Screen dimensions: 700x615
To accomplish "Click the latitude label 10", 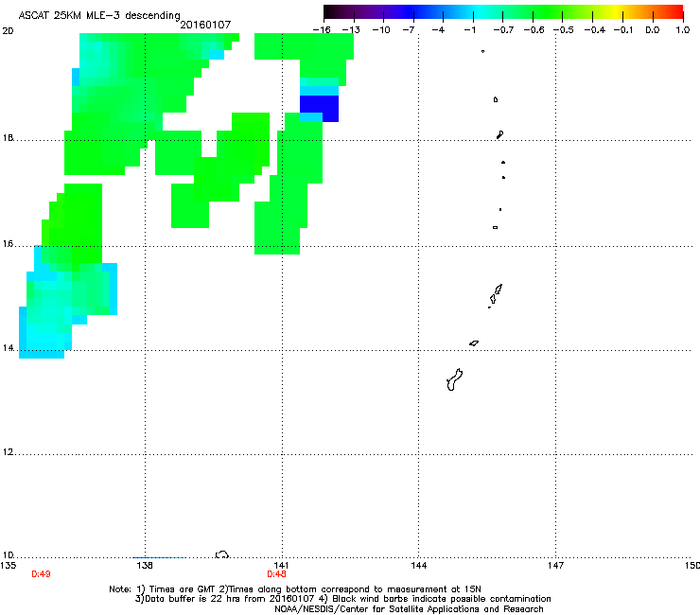I will (x=8, y=554).
